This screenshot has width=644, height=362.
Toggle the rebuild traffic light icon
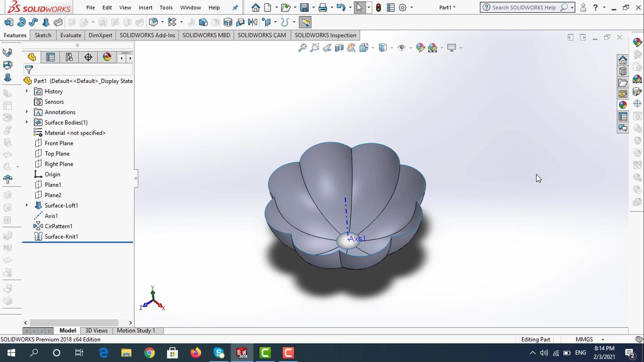tap(378, 8)
